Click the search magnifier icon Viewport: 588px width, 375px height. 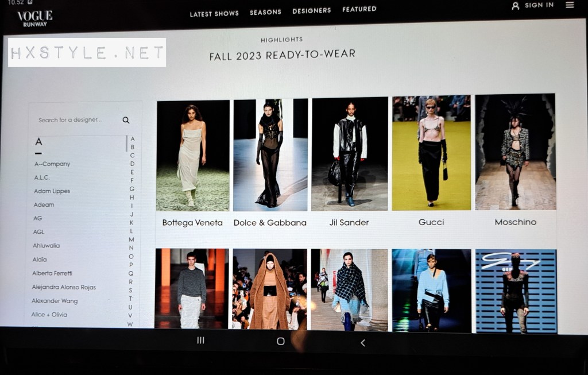[x=126, y=120]
